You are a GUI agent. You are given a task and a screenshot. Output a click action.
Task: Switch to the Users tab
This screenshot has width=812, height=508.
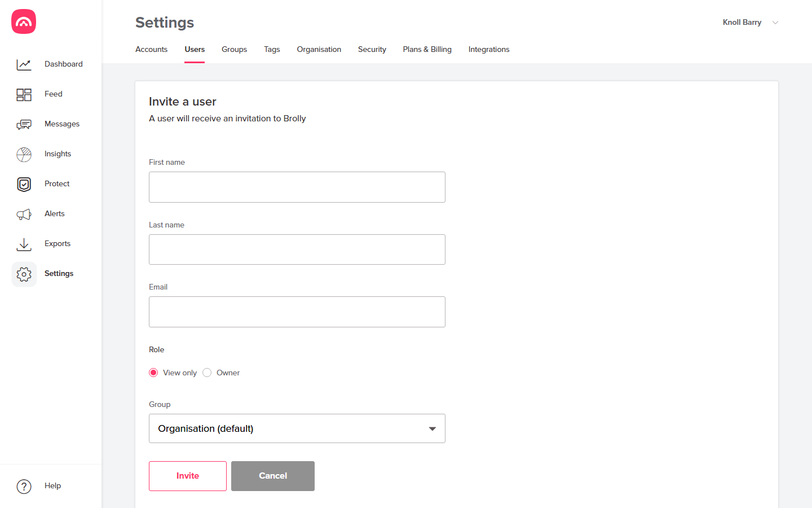(195, 49)
